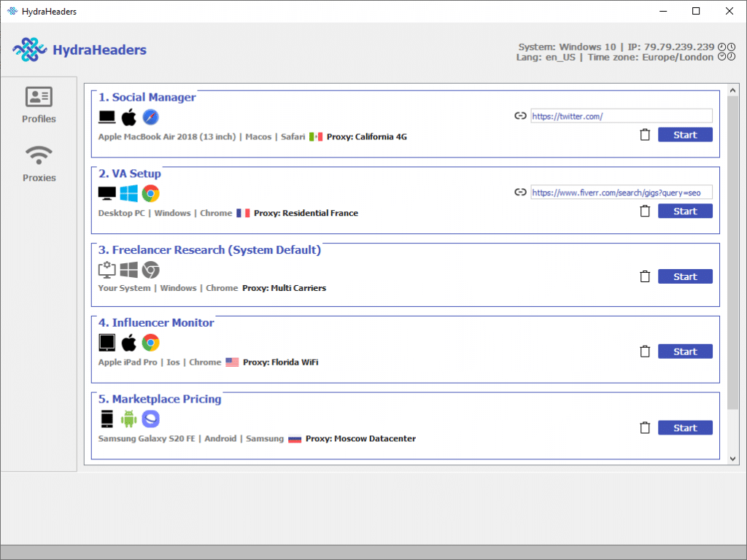Click the link icon beside the Twitter URL
This screenshot has width=747, height=560.
(x=520, y=115)
